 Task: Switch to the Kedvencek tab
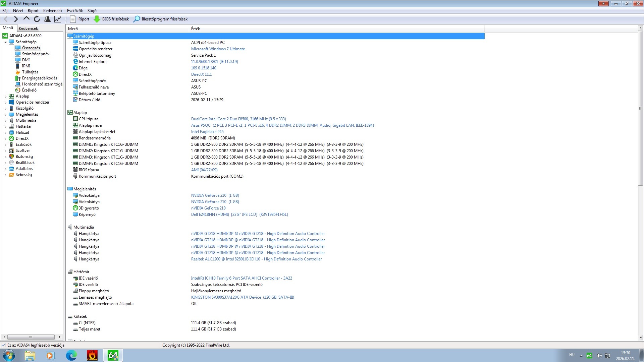[28, 28]
